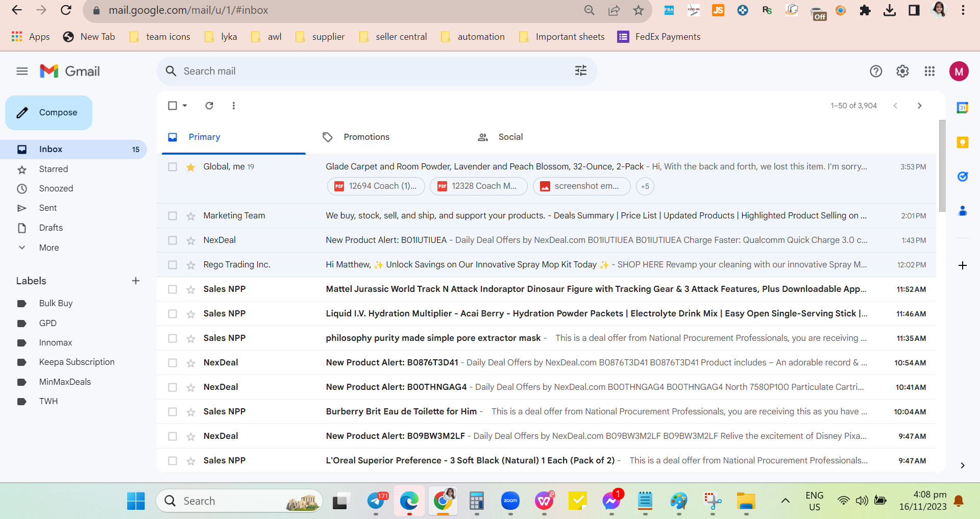Screen dimensions: 980x519
Task: Select the Marketing Team email checkbox
Action: point(173,216)
